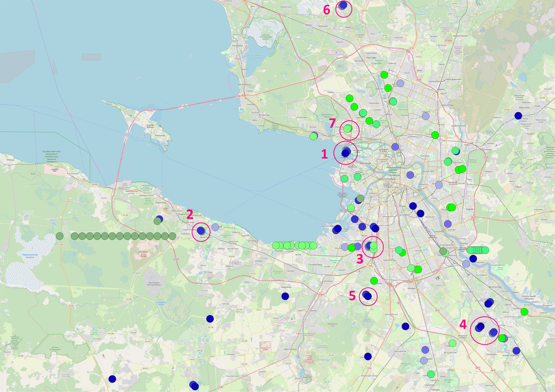The height and width of the screenshot is (392, 555).
Task: Click the green marker near Понтонный
Action: click(x=524, y=312)
